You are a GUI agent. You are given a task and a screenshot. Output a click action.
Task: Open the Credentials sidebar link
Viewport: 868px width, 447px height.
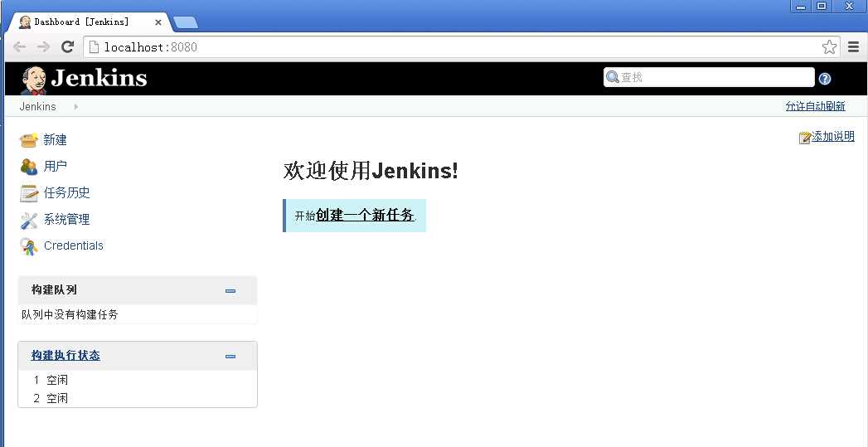pos(74,245)
